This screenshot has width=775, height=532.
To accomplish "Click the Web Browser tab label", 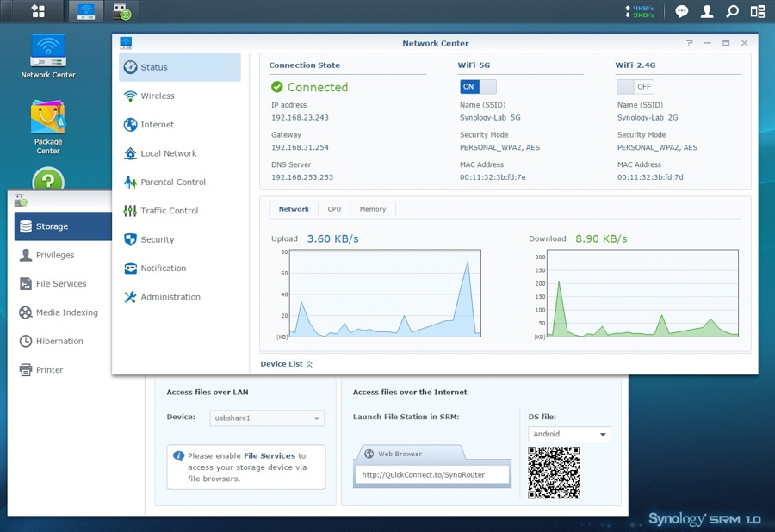I will point(400,454).
